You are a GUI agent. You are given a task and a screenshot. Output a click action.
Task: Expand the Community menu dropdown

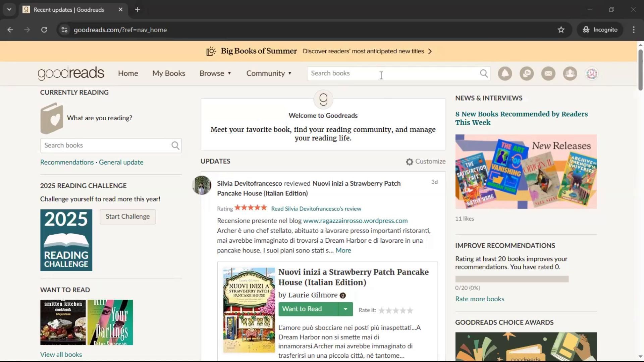pyautogui.click(x=269, y=73)
